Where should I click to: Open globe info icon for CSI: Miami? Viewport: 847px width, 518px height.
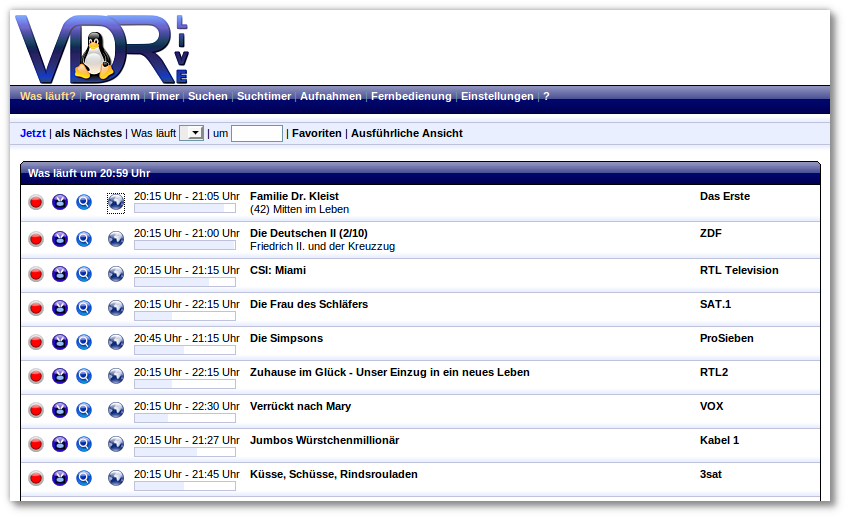pos(116,274)
